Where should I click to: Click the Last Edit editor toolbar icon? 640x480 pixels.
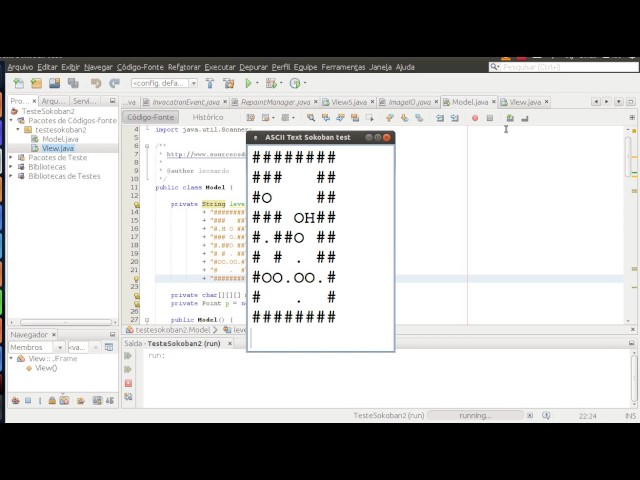tap(251, 118)
